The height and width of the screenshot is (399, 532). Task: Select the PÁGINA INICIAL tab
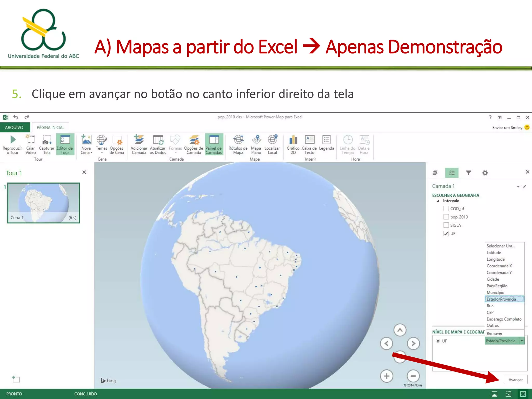(x=50, y=128)
